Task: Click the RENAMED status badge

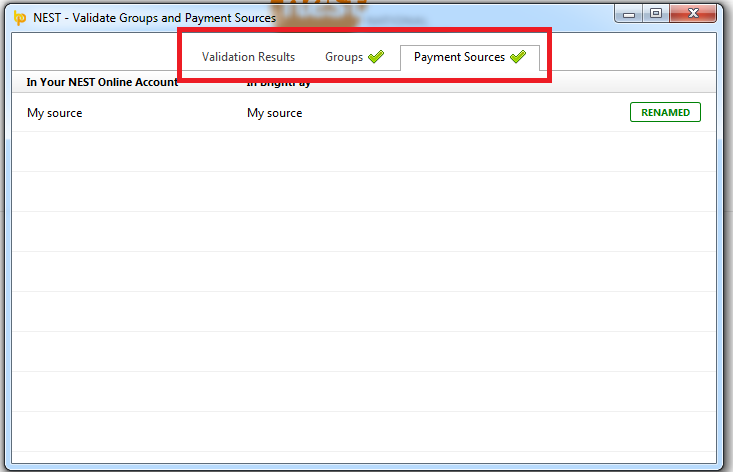Action: (x=665, y=113)
